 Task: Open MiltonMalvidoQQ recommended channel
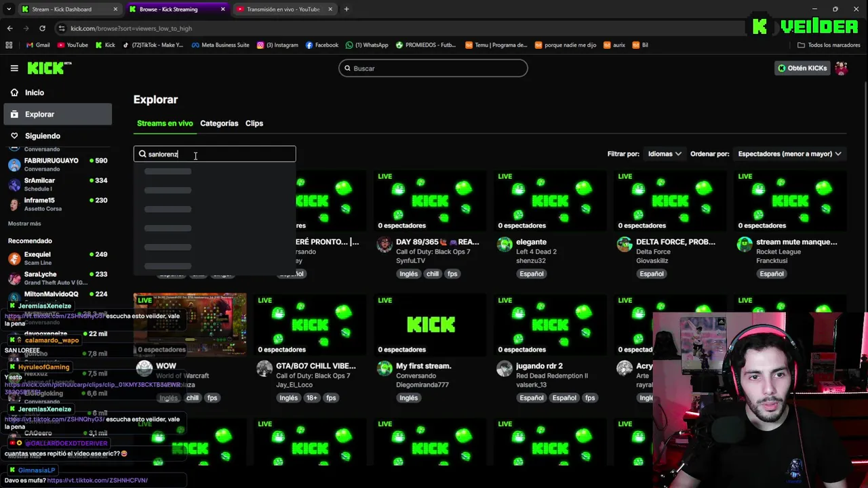(58, 297)
